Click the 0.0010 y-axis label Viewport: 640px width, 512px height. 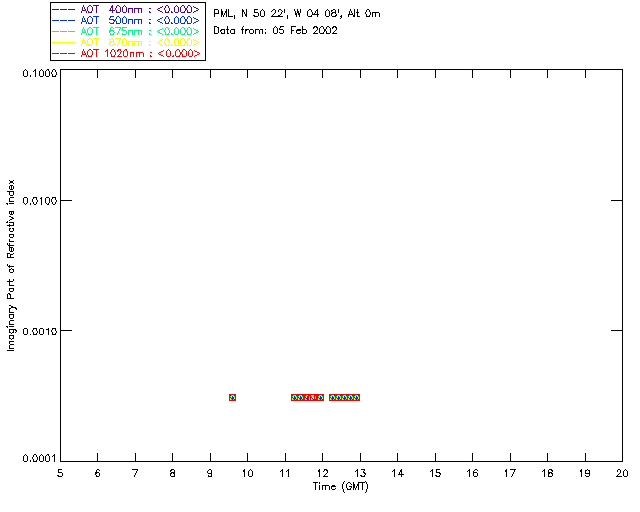coord(40,331)
